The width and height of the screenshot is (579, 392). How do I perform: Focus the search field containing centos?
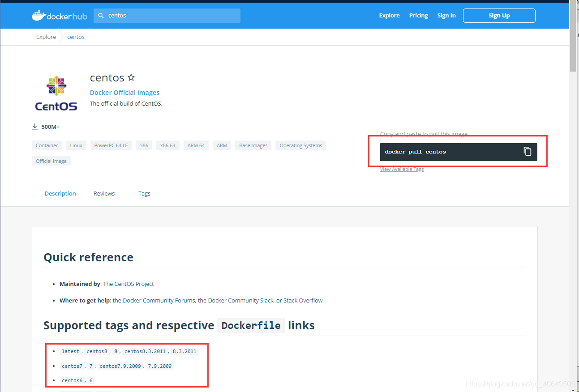(x=167, y=15)
